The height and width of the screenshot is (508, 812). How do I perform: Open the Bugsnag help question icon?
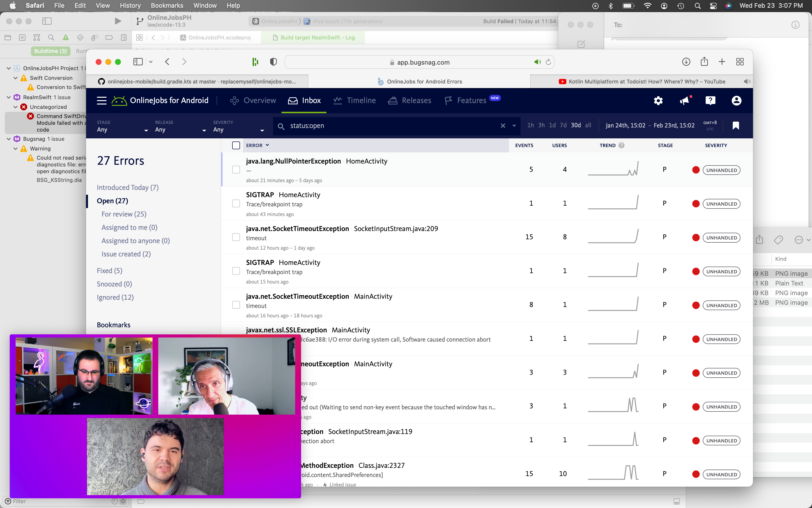tap(710, 100)
